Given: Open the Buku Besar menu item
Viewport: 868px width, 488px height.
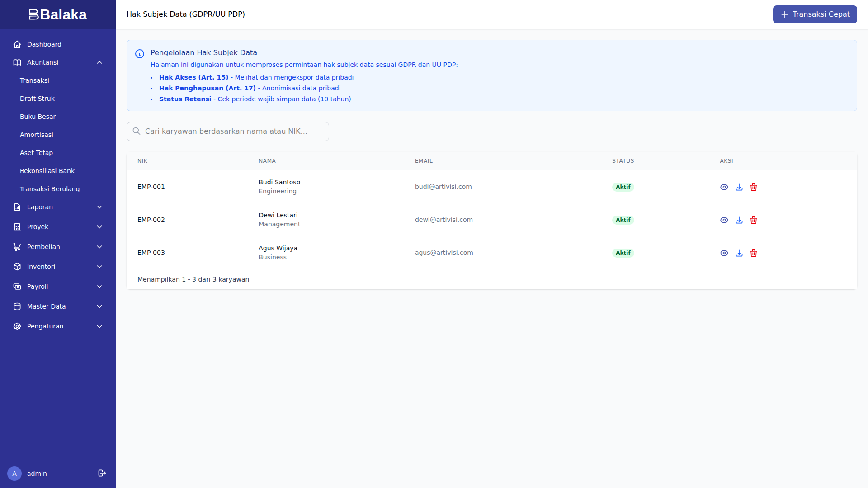Looking at the screenshot, I should pyautogui.click(x=38, y=117).
